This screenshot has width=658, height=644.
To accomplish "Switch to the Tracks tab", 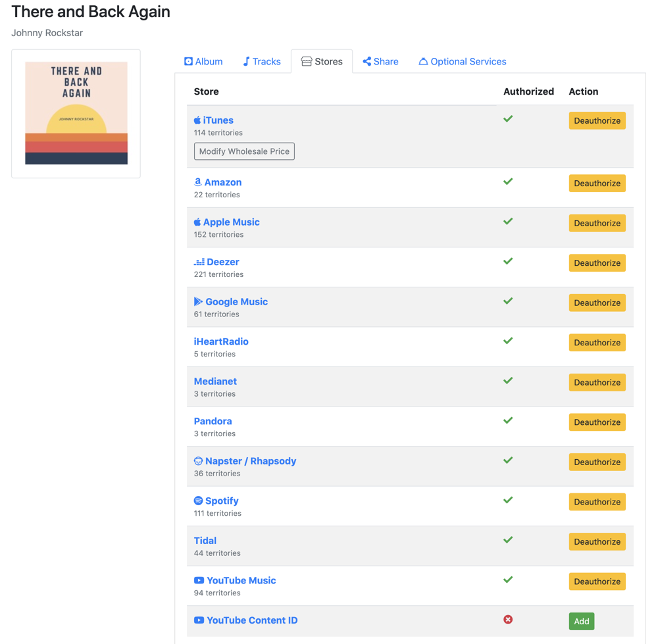I will (262, 62).
